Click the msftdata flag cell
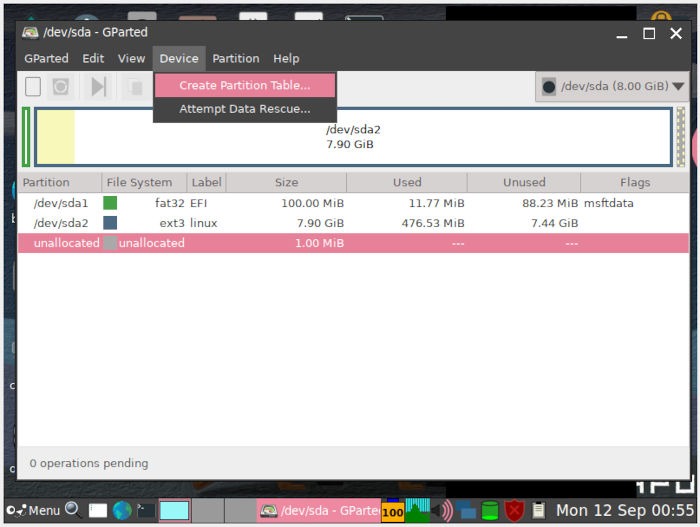Viewport: 700px width, 527px height. [x=609, y=203]
